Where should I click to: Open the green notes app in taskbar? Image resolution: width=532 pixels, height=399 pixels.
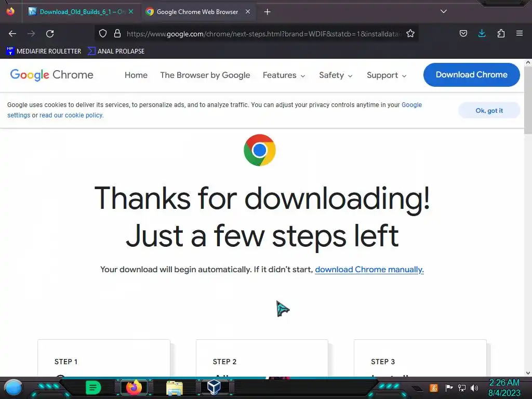pyautogui.click(x=94, y=388)
